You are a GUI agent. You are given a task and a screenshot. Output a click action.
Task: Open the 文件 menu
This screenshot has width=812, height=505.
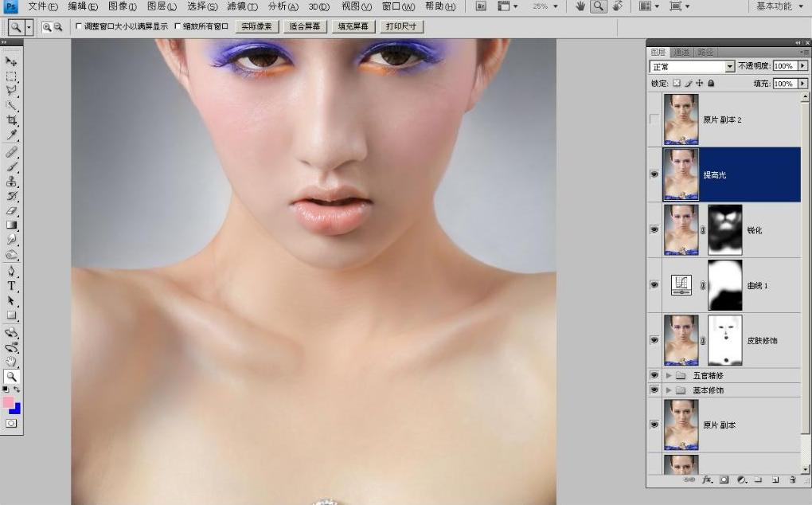pyautogui.click(x=43, y=6)
